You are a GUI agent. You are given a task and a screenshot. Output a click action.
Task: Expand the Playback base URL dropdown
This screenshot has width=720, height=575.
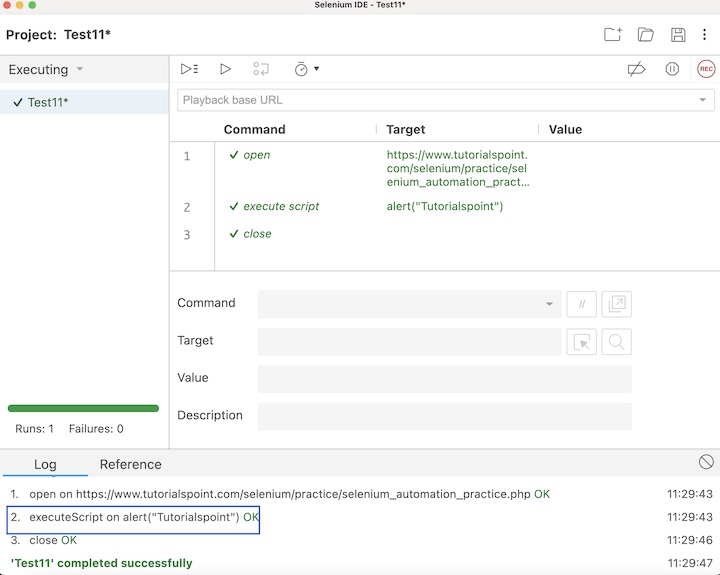click(x=703, y=100)
